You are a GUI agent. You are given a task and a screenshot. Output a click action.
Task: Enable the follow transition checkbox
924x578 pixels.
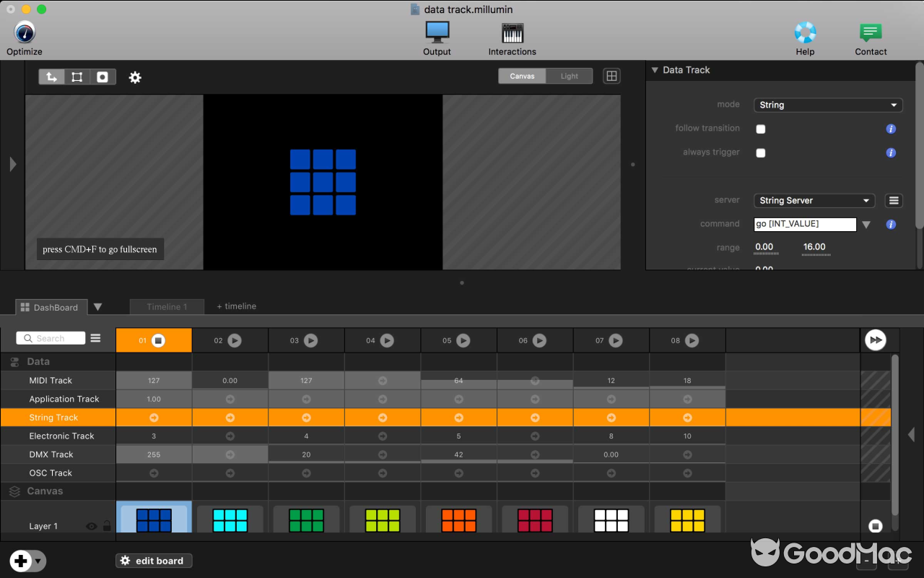pyautogui.click(x=760, y=129)
